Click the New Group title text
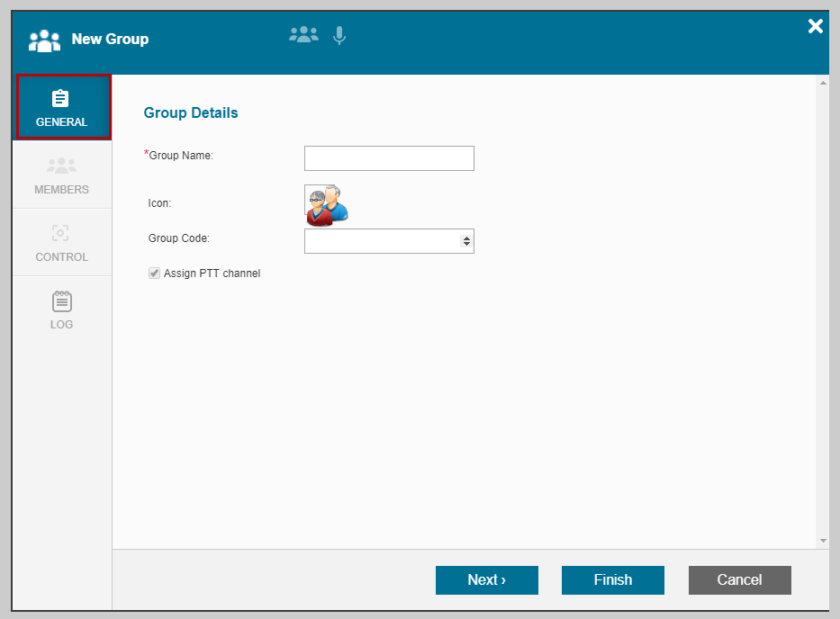Viewport: 840px width, 619px height. tap(111, 39)
